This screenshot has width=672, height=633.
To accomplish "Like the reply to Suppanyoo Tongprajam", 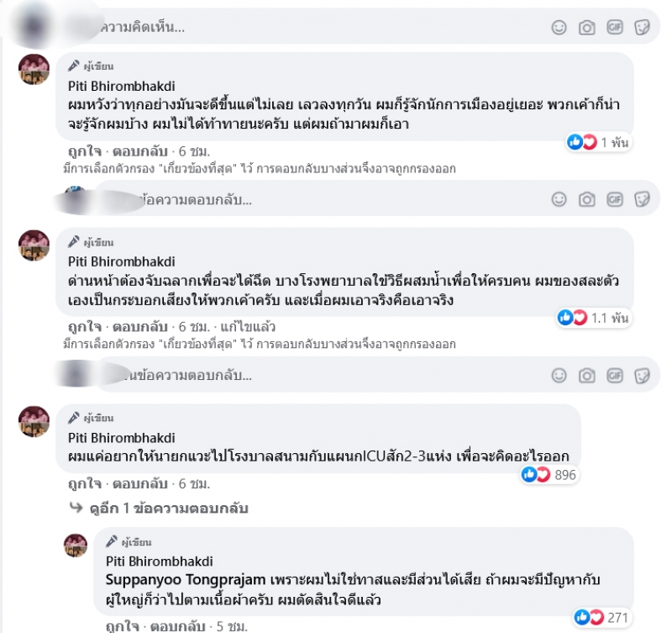I will (x=123, y=626).
